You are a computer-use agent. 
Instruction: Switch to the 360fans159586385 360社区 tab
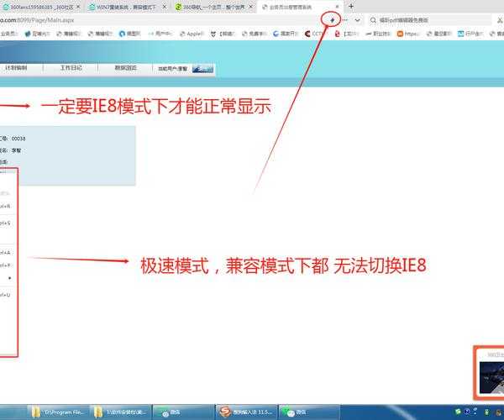[x=41, y=7]
